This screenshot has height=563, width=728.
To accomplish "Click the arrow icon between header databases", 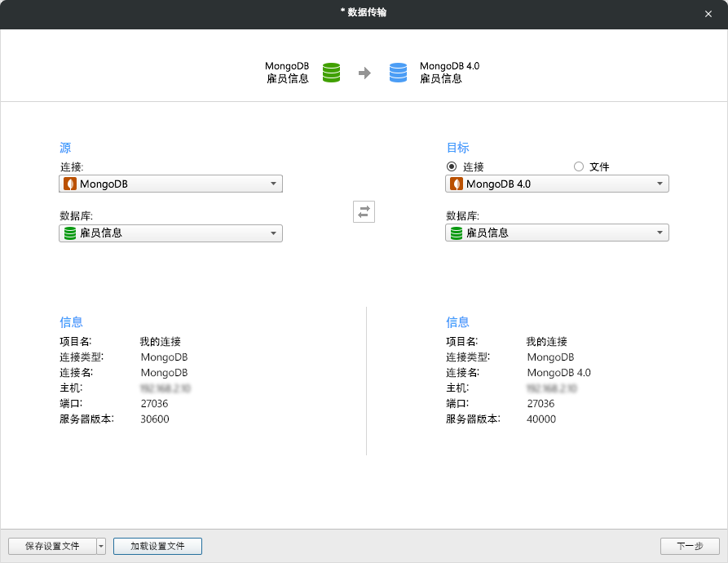I will coord(364,73).
